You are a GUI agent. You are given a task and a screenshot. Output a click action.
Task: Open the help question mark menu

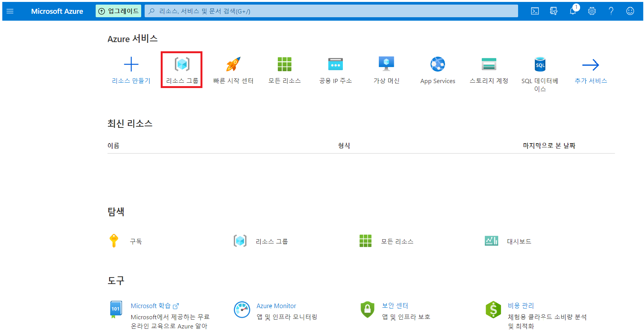611,11
